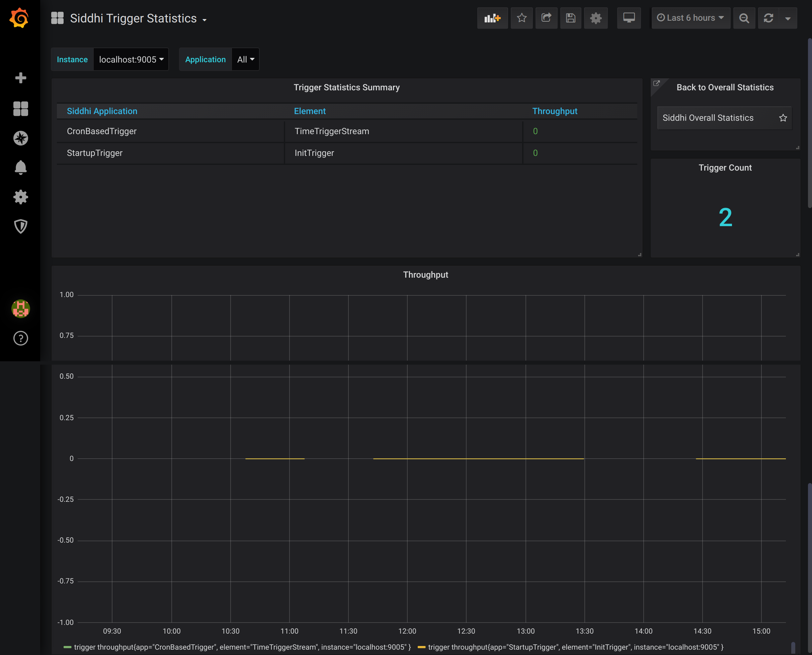Open Dashboard settings gear in toolbar
Image resolution: width=812 pixels, height=655 pixels.
[596, 18]
